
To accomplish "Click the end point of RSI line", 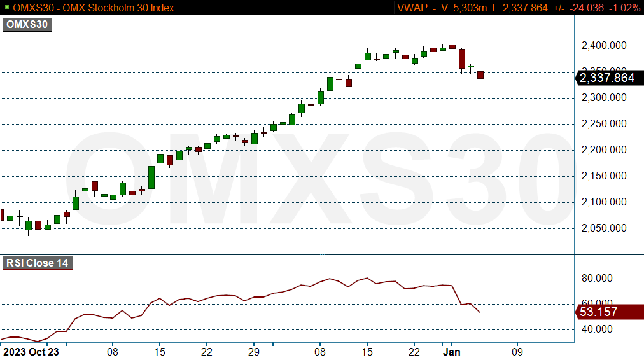I will click(x=480, y=312).
